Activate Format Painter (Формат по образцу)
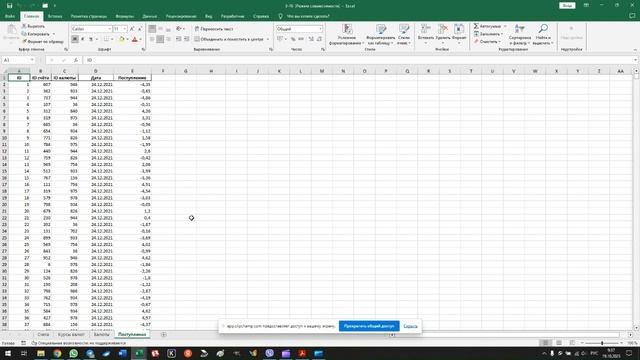The height and width of the screenshot is (360, 640). tap(42, 42)
